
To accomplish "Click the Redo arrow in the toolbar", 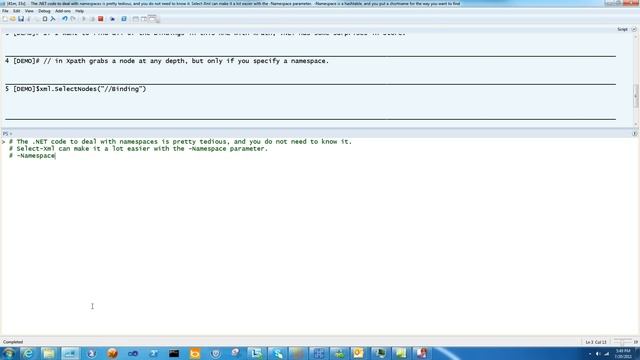I will click(73, 19).
